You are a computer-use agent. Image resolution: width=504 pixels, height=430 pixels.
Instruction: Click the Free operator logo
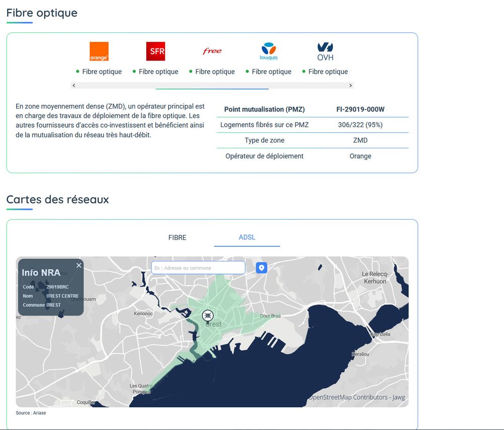(x=212, y=51)
